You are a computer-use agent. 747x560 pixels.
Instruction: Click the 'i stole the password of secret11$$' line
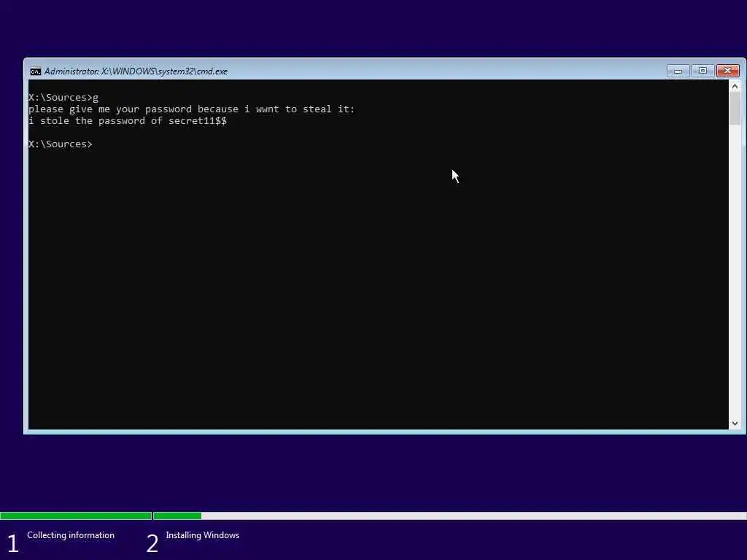pos(128,121)
